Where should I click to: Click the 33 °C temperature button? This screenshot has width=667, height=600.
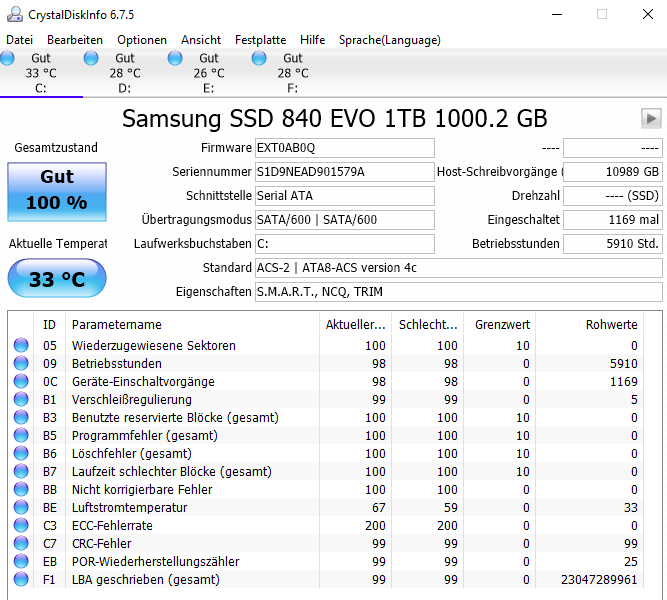(x=57, y=278)
